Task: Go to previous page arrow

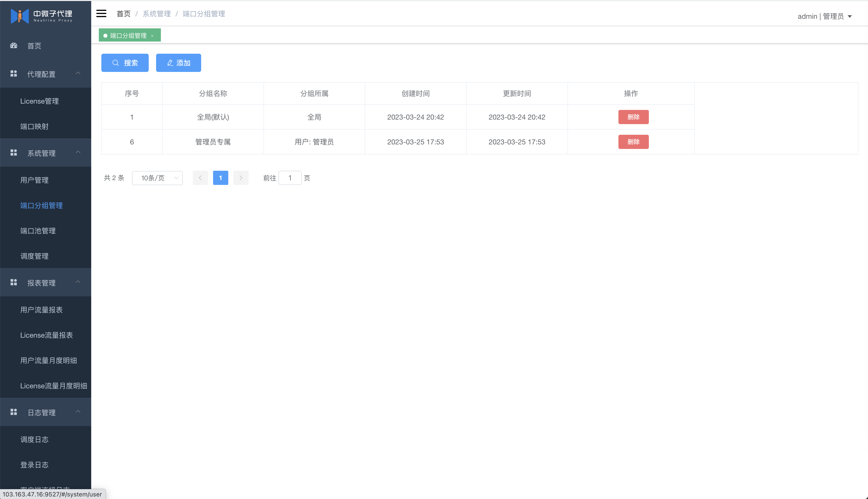Action: coord(200,178)
